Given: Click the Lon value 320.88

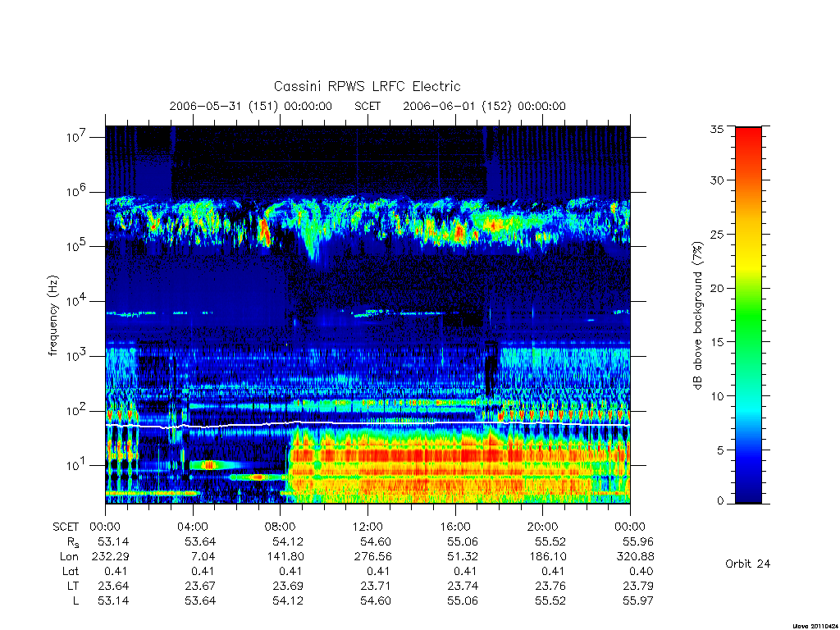Looking at the screenshot, I should click(636, 557).
